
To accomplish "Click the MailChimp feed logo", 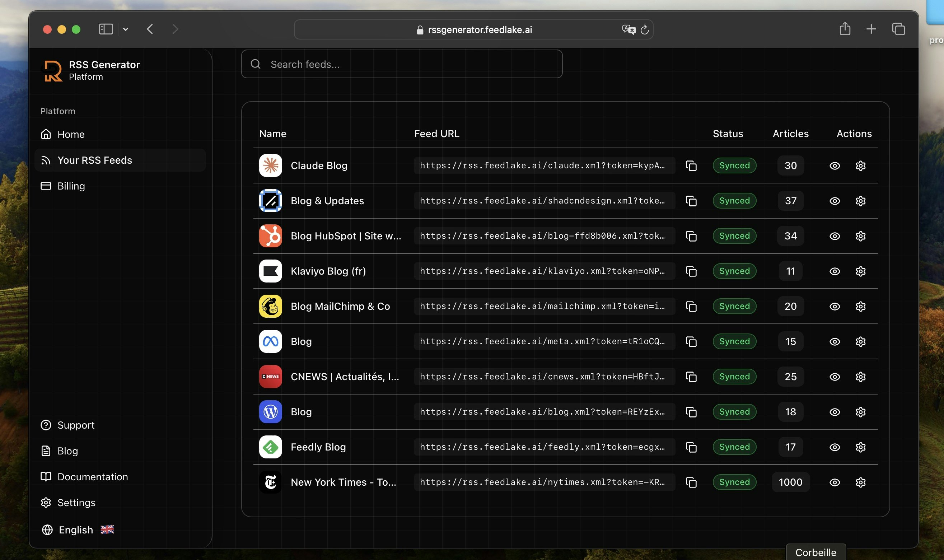I will [x=270, y=306].
